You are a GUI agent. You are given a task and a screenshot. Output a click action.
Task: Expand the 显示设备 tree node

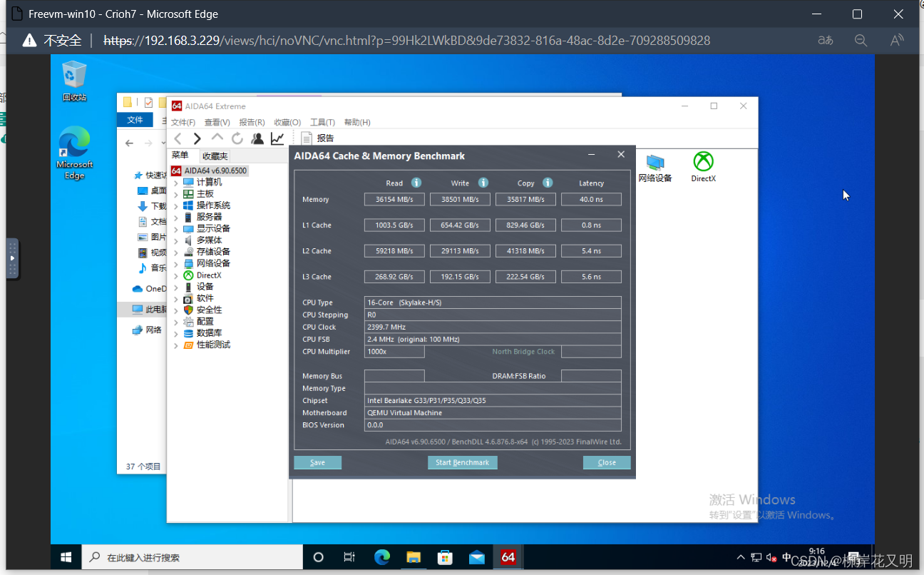tap(176, 229)
